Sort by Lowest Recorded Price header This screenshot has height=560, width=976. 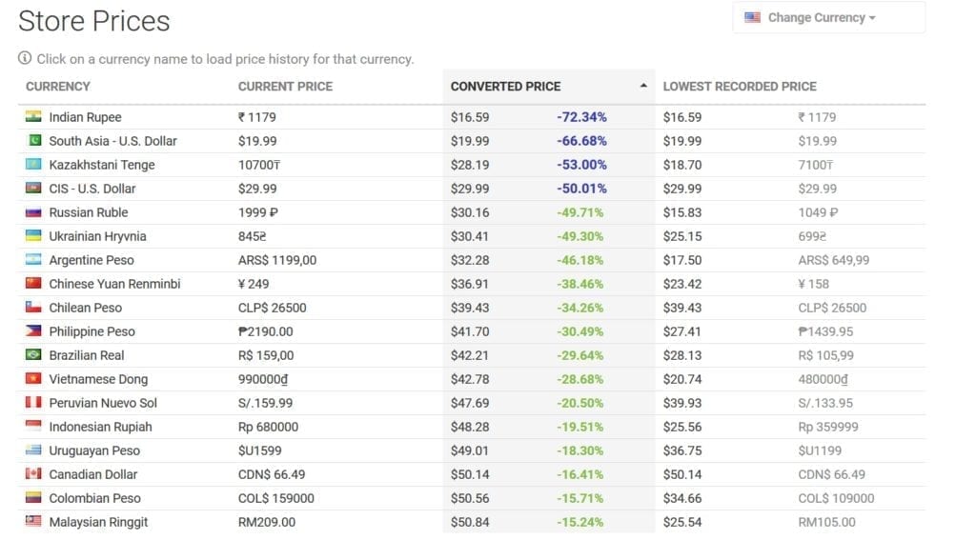(740, 87)
